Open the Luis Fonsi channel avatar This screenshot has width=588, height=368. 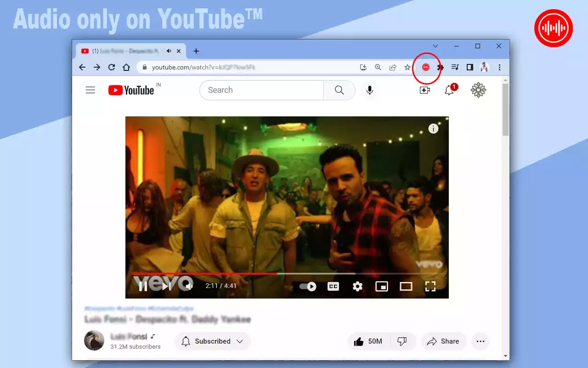pos(94,340)
